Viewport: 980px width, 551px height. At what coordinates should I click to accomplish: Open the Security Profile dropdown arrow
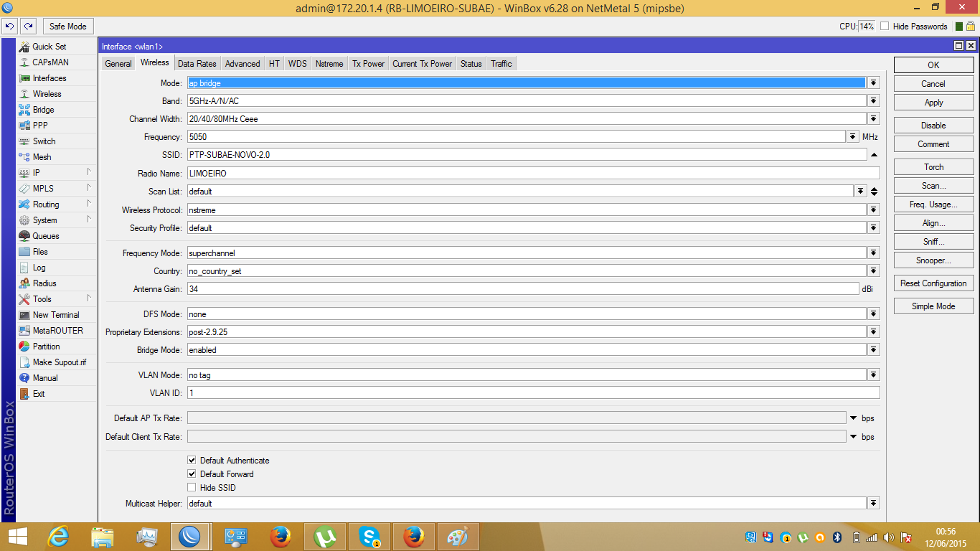[x=873, y=228]
